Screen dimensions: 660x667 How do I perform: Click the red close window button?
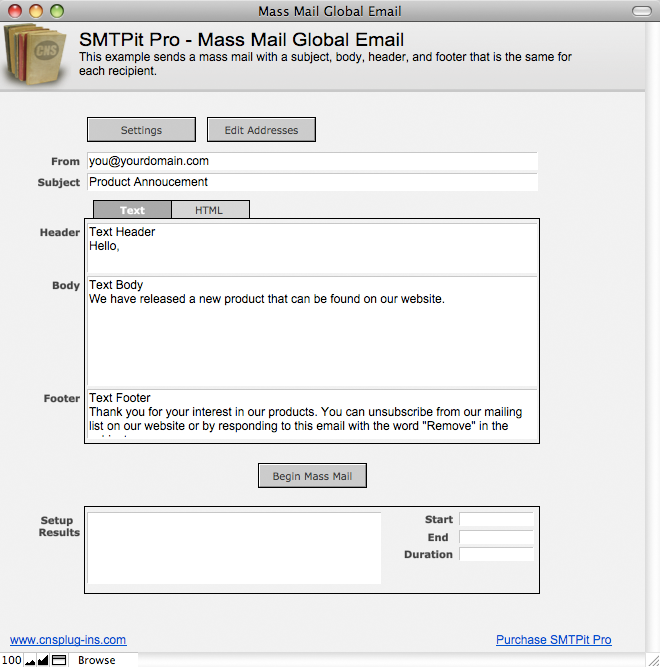coord(15,11)
